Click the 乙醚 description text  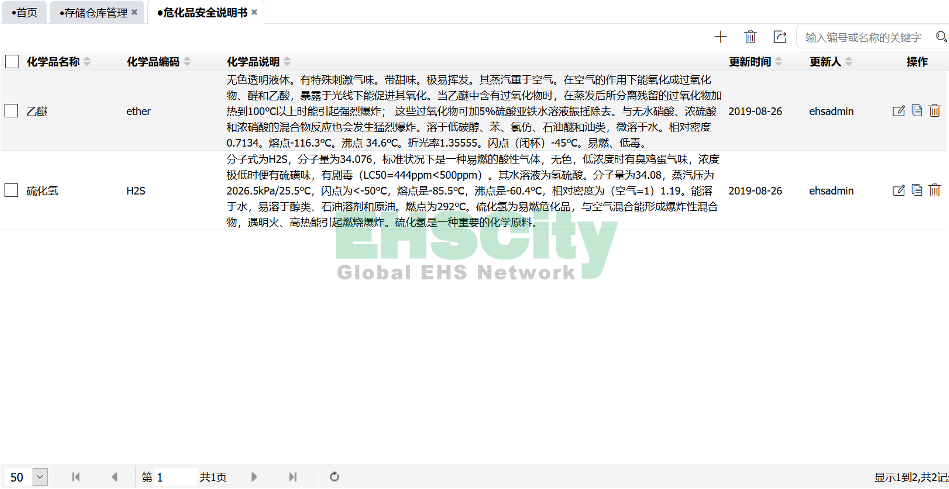[474, 111]
